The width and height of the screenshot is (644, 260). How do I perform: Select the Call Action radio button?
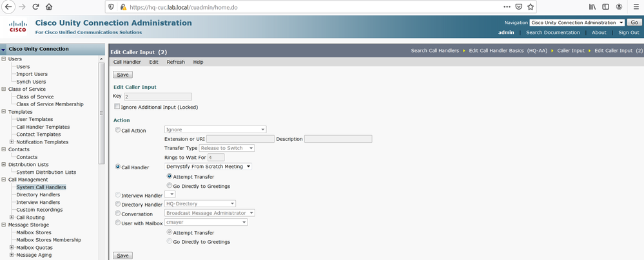118,129
